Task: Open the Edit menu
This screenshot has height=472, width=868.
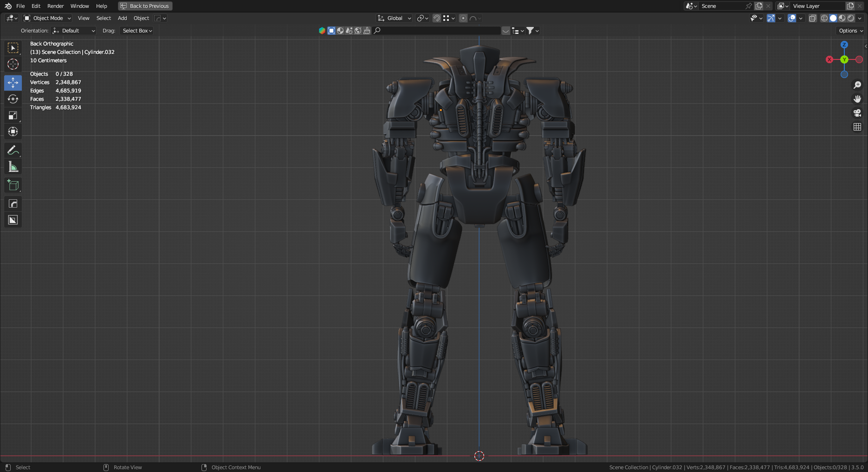Action: click(36, 6)
